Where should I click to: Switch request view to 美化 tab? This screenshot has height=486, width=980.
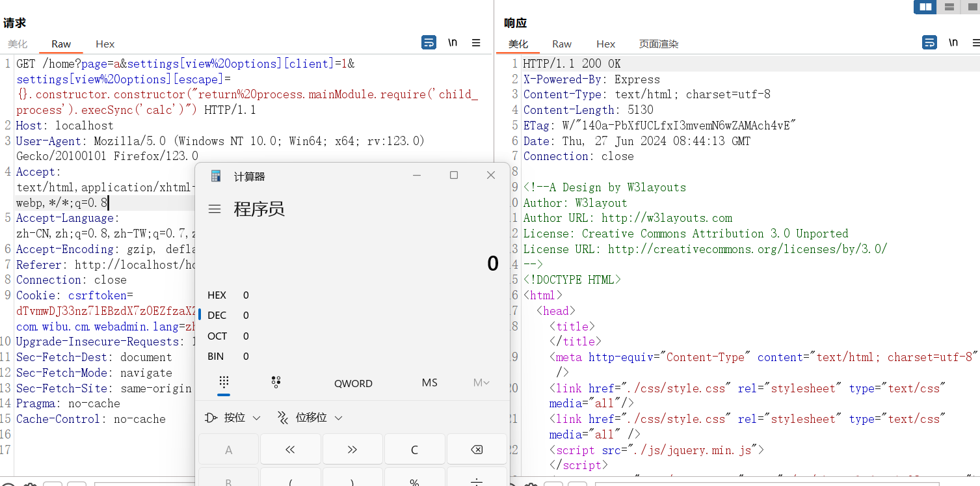pos(18,44)
